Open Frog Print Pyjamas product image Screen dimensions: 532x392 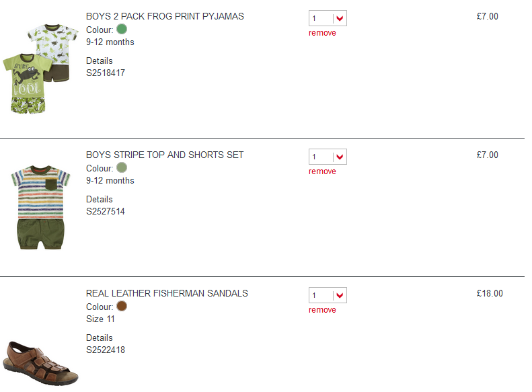40,69
